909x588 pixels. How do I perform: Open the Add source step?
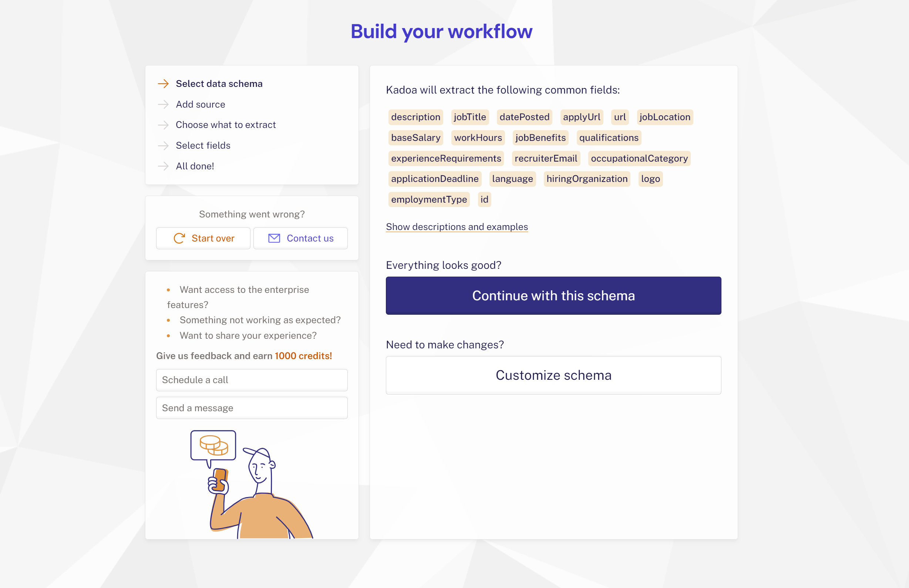point(201,104)
